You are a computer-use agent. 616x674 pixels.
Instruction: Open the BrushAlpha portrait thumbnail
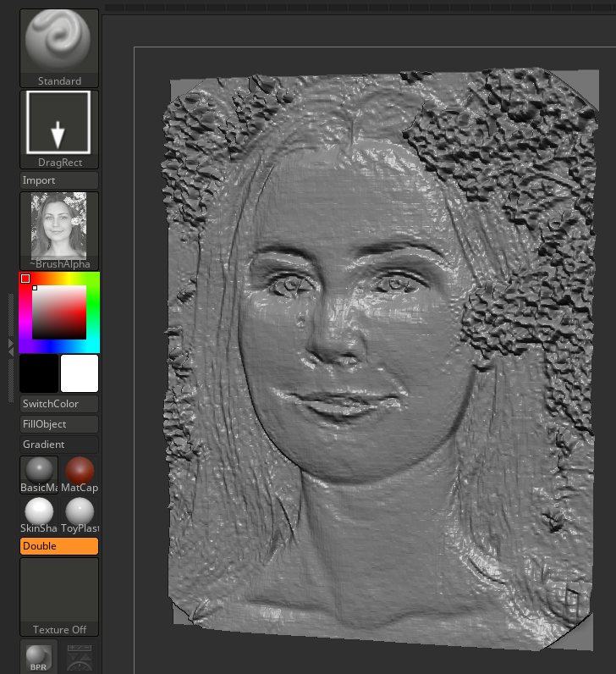pyautogui.click(x=58, y=226)
